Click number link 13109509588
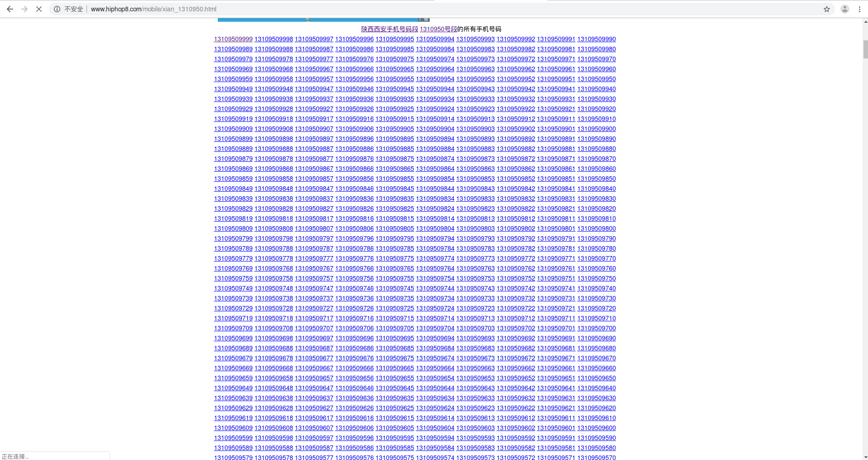The width and height of the screenshot is (868, 460). click(x=273, y=448)
